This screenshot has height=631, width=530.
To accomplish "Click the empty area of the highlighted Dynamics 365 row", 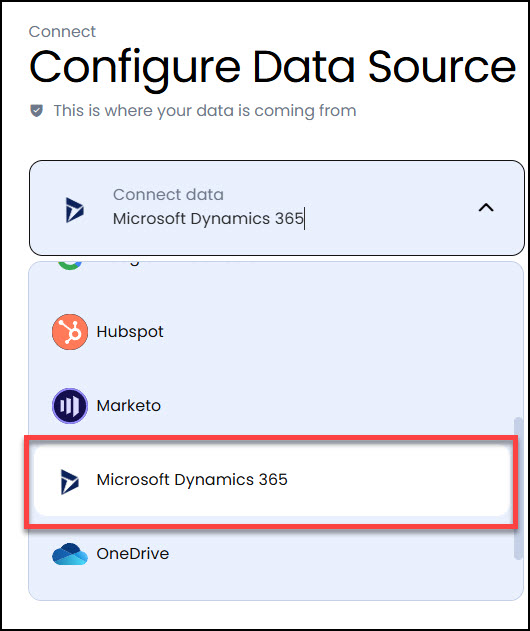I will click(x=398, y=480).
